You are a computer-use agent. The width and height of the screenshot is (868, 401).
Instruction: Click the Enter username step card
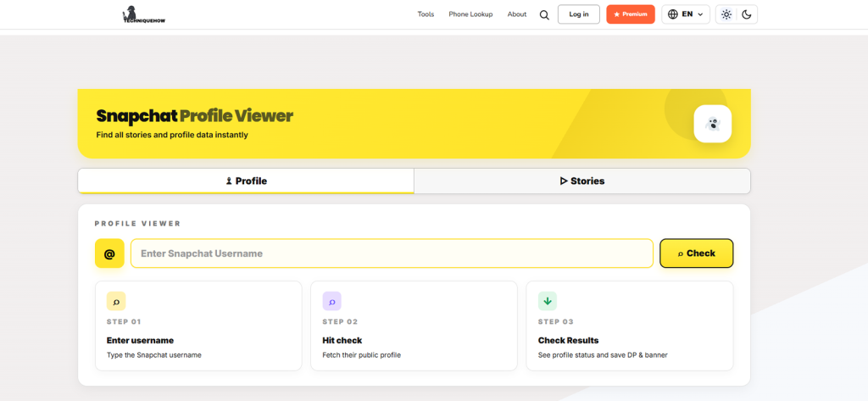click(198, 326)
